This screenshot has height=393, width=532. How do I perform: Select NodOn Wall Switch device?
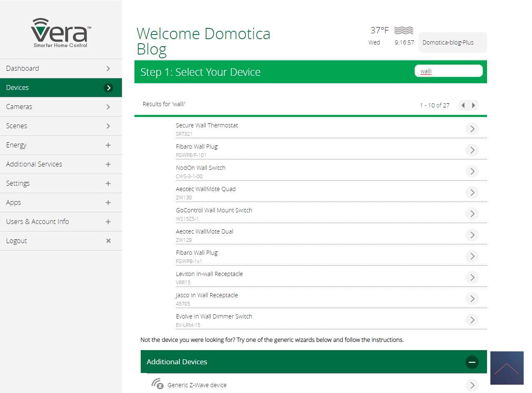point(201,168)
